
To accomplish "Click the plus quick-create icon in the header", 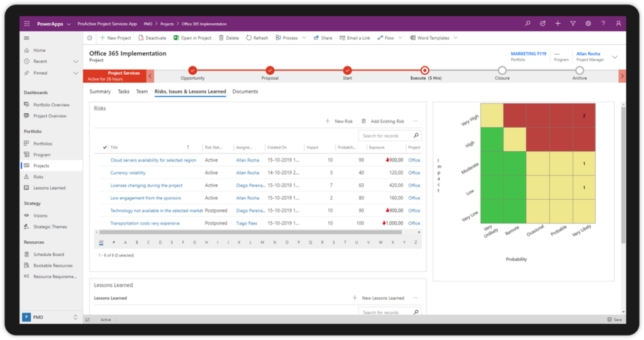I will tap(558, 24).
